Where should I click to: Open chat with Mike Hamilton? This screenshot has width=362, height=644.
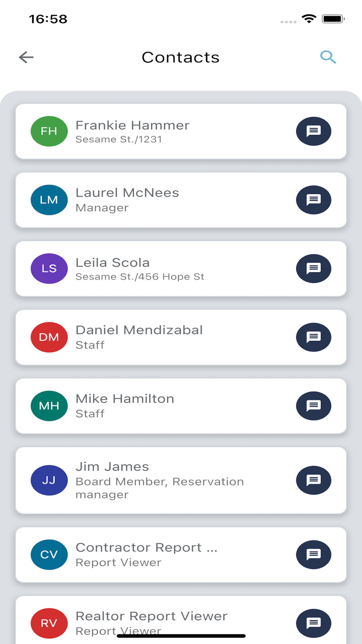pyautogui.click(x=313, y=406)
